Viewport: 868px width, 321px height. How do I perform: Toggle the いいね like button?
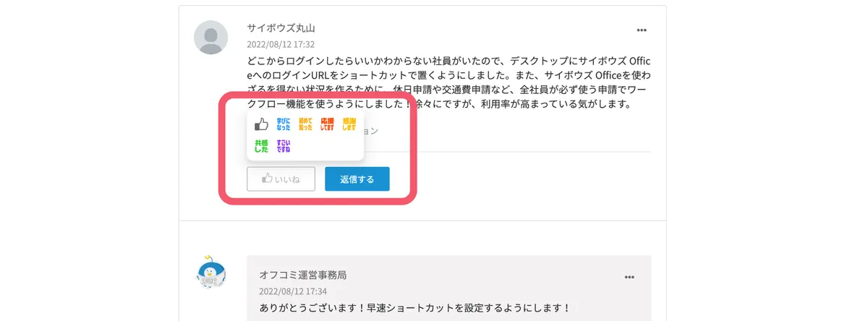click(281, 179)
